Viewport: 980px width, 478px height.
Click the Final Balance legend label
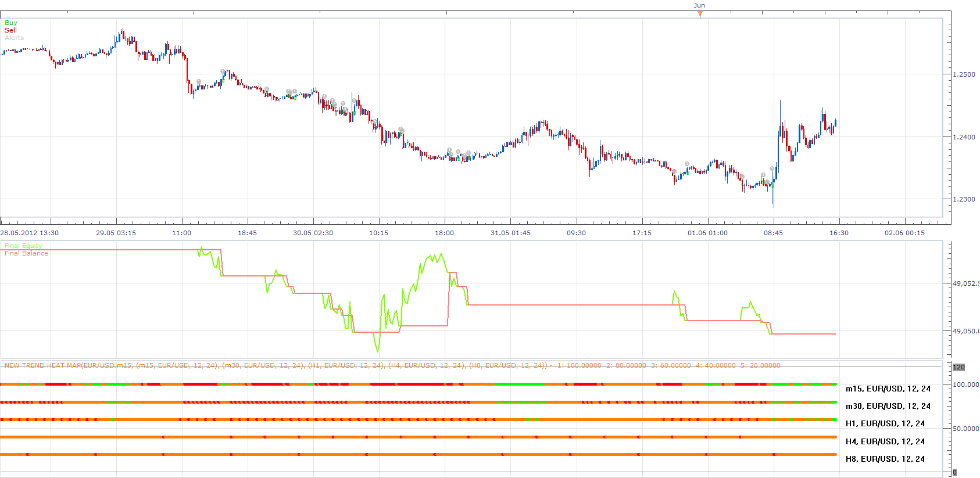click(x=26, y=253)
